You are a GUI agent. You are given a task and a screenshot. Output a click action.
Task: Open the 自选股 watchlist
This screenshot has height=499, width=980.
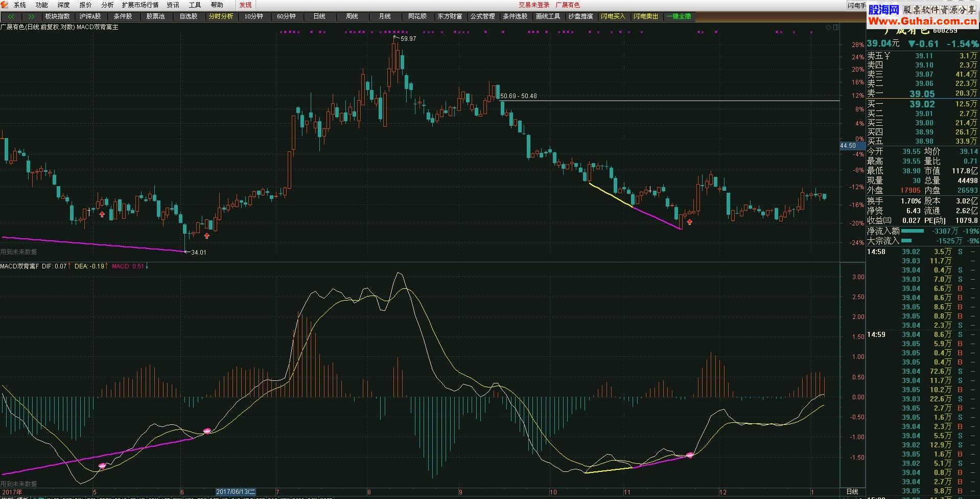188,16
